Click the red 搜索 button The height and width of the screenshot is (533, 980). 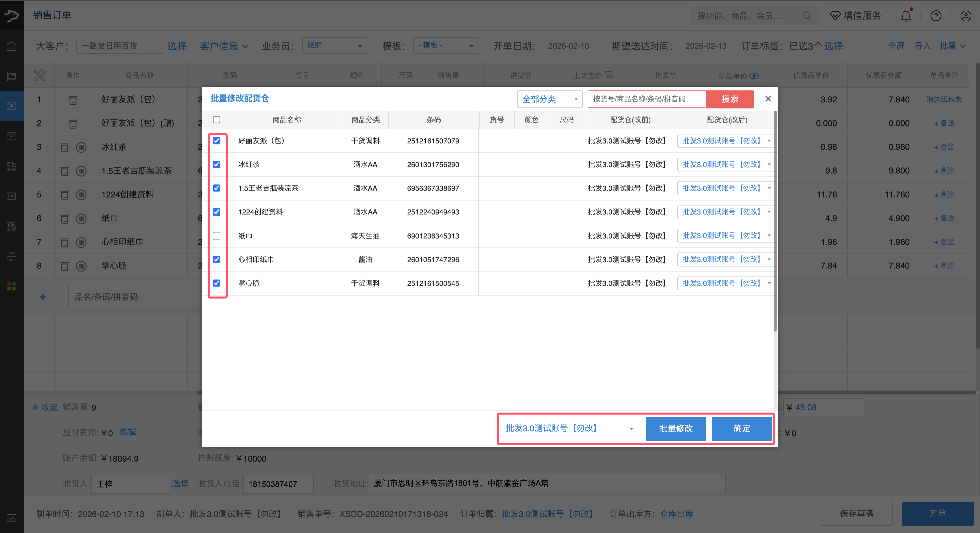pos(729,99)
